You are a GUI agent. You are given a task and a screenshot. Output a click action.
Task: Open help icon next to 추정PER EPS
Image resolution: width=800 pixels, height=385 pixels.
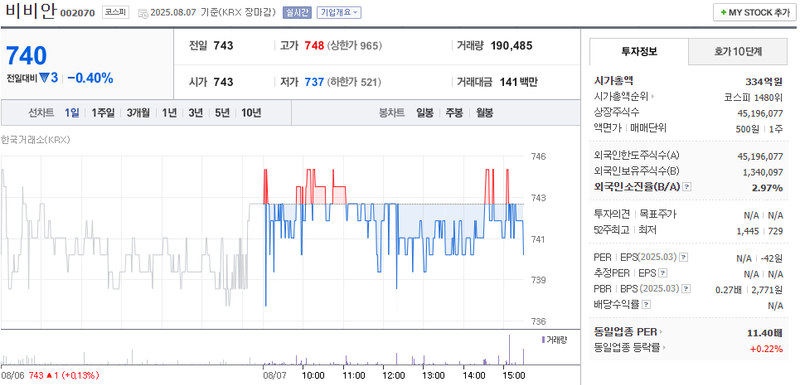click(x=662, y=273)
